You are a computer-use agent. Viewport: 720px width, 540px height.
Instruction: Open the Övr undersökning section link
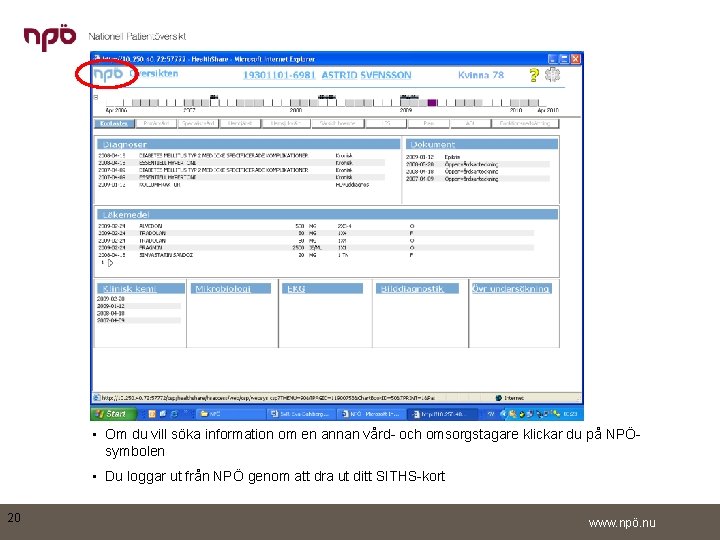pos(511,288)
